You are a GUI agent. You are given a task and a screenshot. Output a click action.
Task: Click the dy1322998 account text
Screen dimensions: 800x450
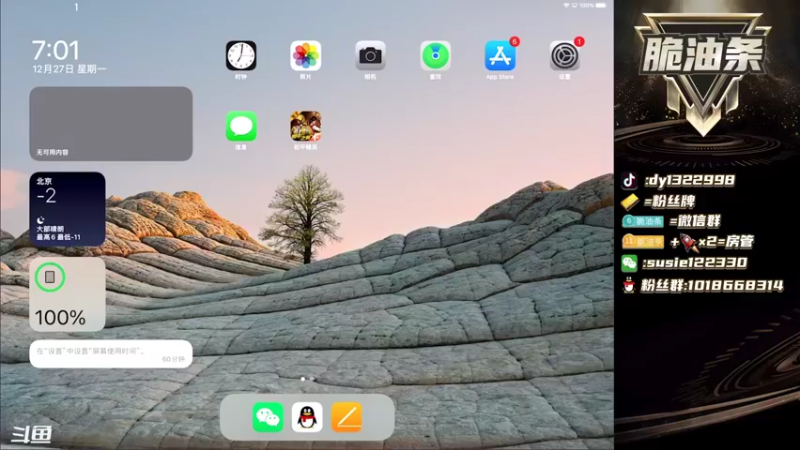tap(691, 180)
